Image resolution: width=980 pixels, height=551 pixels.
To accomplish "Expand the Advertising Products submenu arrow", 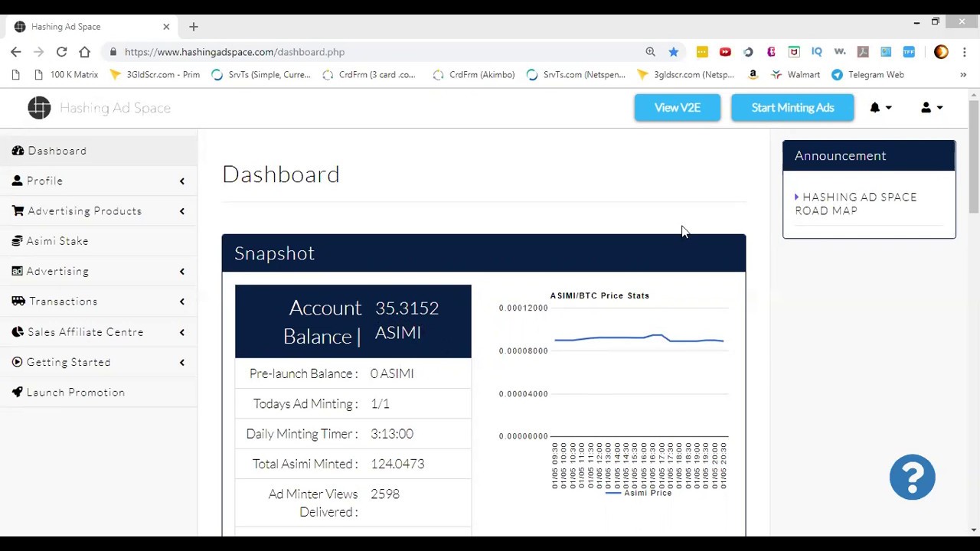I will click(182, 211).
